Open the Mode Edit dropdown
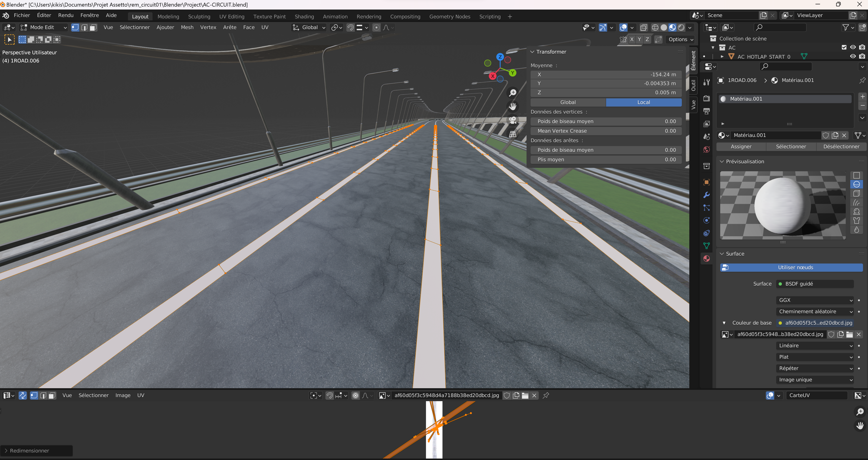Image resolution: width=868 pixels, height=460 pixels. coord(43,27)
